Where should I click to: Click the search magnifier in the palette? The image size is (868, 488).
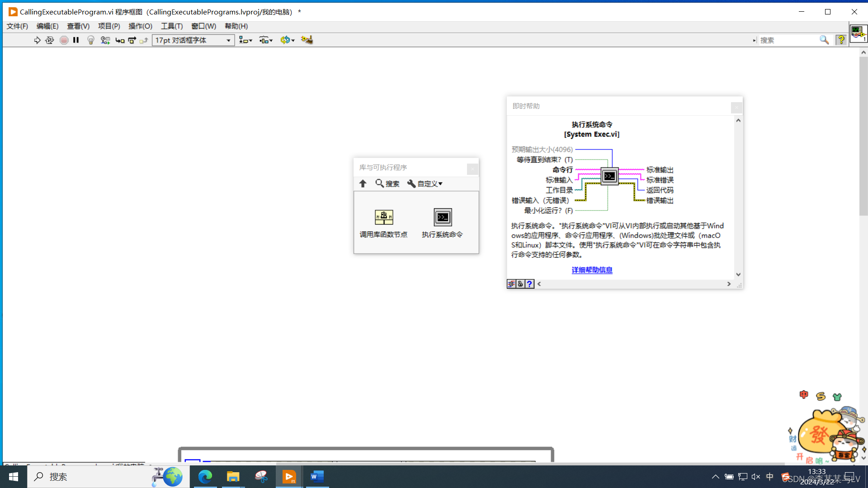pyautogui.click(x=380, y=183)
